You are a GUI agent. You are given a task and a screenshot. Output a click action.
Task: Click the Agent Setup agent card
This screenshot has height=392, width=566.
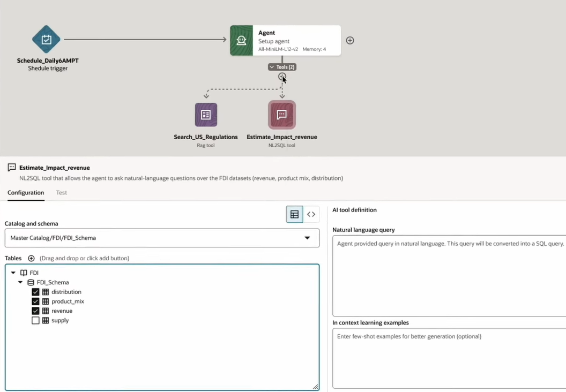(x=286, y=40)
